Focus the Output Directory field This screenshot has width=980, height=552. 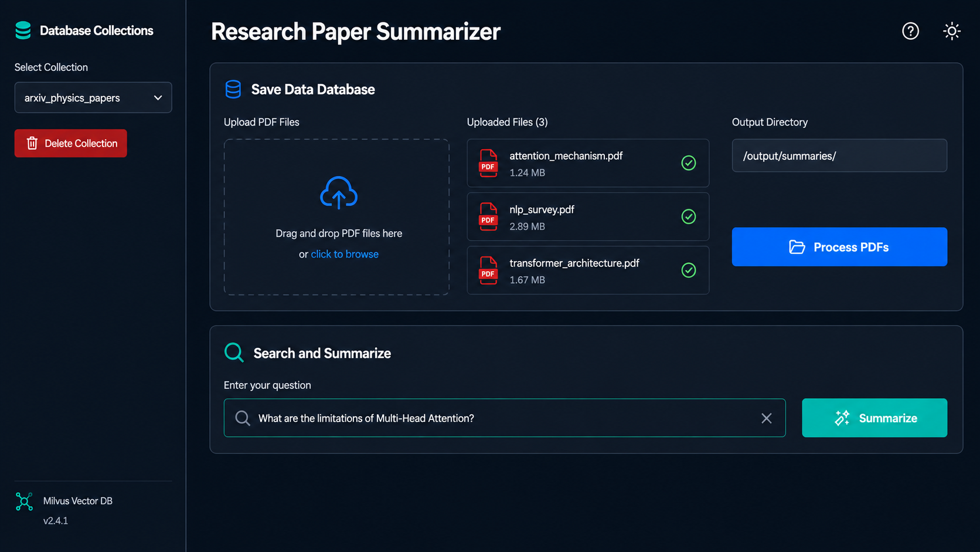tap(839, 155)
